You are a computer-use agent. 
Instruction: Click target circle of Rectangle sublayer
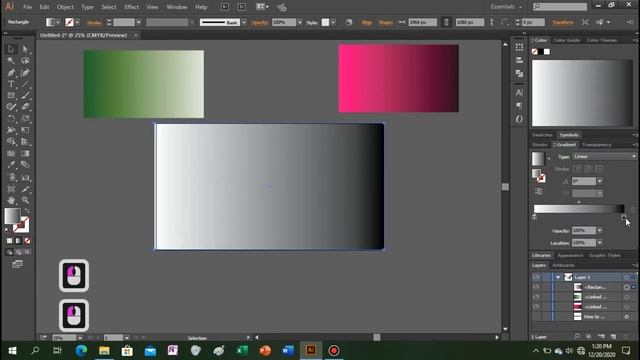(x=627, y=287)
